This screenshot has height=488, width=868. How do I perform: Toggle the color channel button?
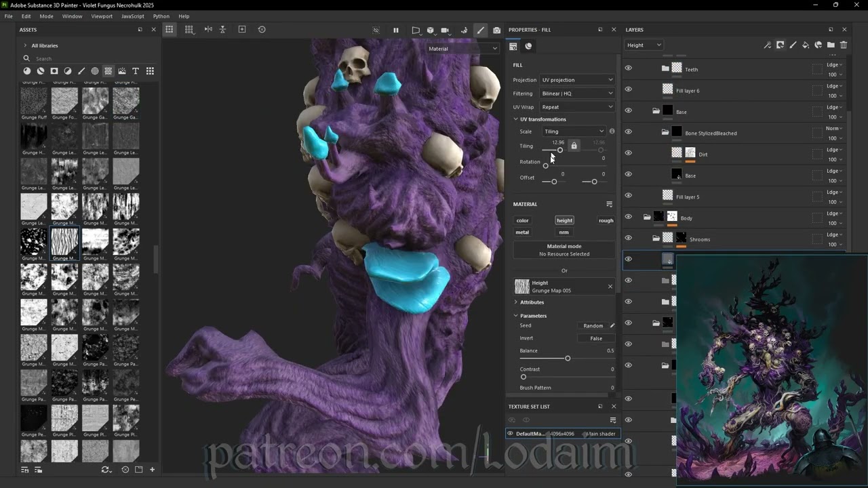pyautogui.click(x=522, y=220)
